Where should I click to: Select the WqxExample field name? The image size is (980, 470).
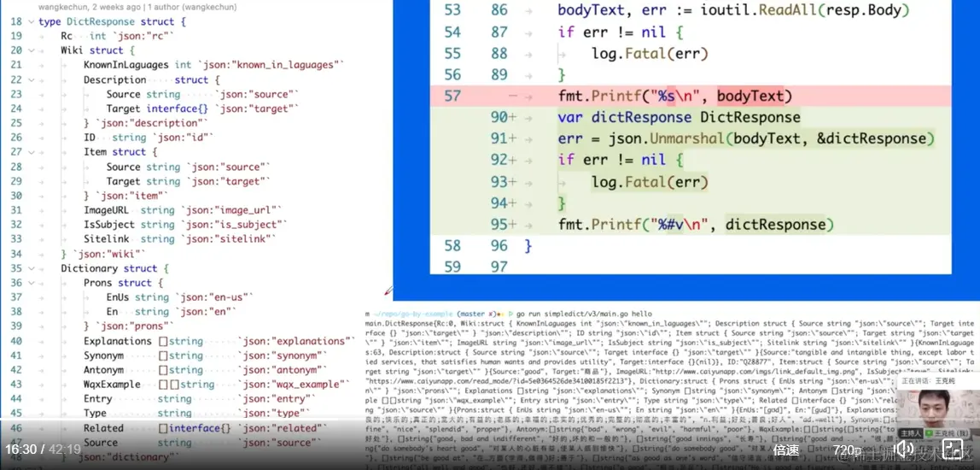coord(112,385)
